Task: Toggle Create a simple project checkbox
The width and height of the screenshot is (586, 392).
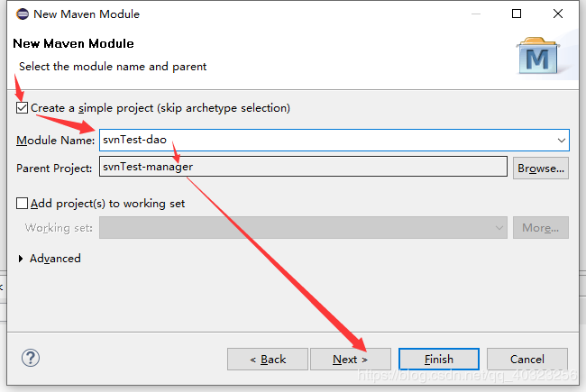Action: click(23, 108)
